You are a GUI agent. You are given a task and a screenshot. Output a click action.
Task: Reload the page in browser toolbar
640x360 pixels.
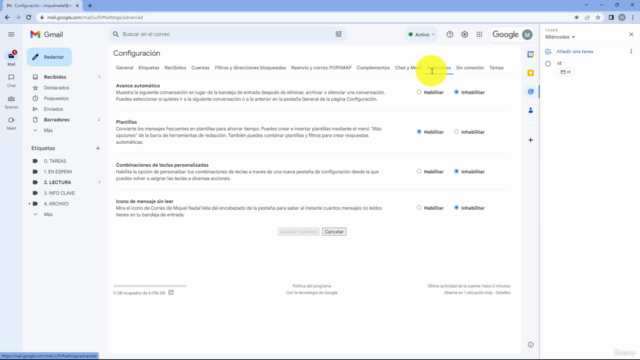tap(29, 18)
